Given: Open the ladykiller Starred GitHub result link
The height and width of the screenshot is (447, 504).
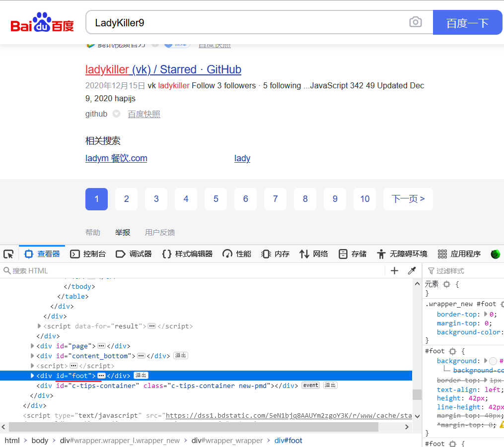Looking at the screenshot, I should 163,69.
